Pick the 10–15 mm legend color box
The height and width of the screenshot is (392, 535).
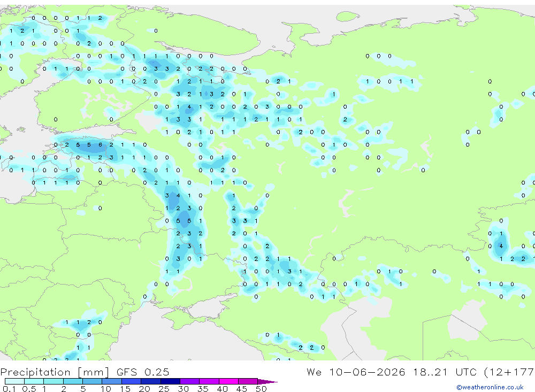pos(112,381)
